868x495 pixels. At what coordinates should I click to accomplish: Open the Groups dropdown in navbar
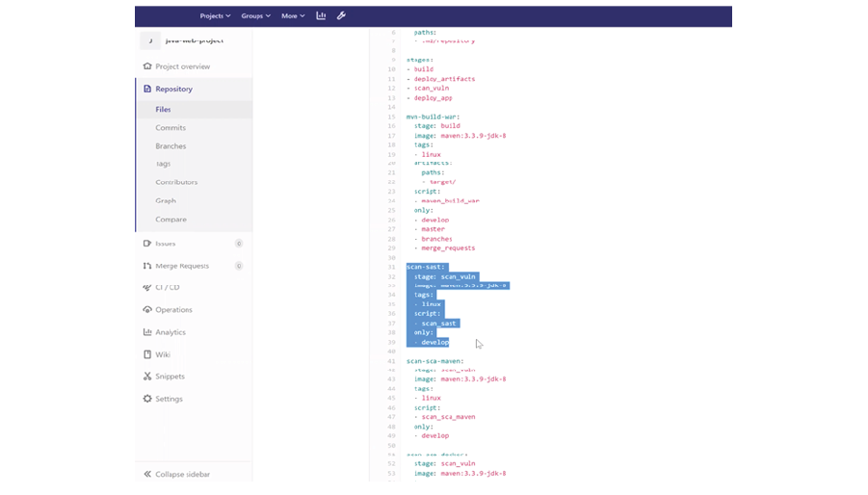pyautogui.click(x=255, y=16)
